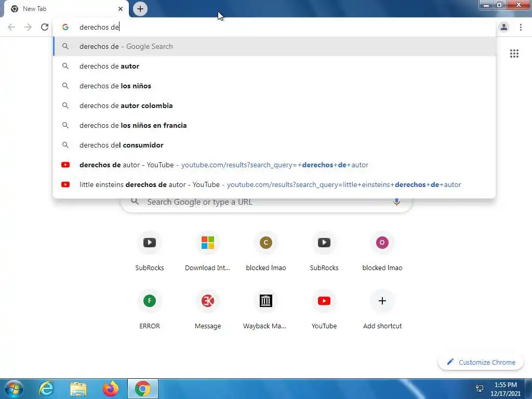Image resolution: width=532 pixels, height=399 pixels.
Task: Open Download Int... Microsoft shortcut
Action: (x=208, y=251)
